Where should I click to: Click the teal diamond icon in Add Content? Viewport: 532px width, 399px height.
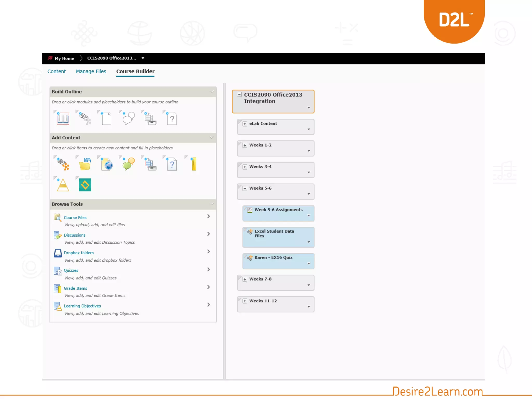point(85,185)
